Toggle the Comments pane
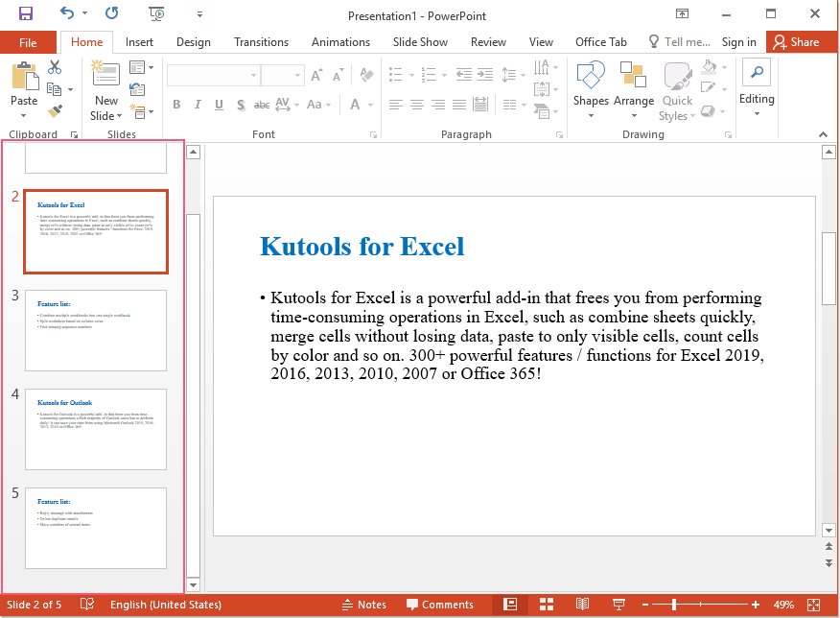Viewport: 840px width, 618px height. click(439, 605)
